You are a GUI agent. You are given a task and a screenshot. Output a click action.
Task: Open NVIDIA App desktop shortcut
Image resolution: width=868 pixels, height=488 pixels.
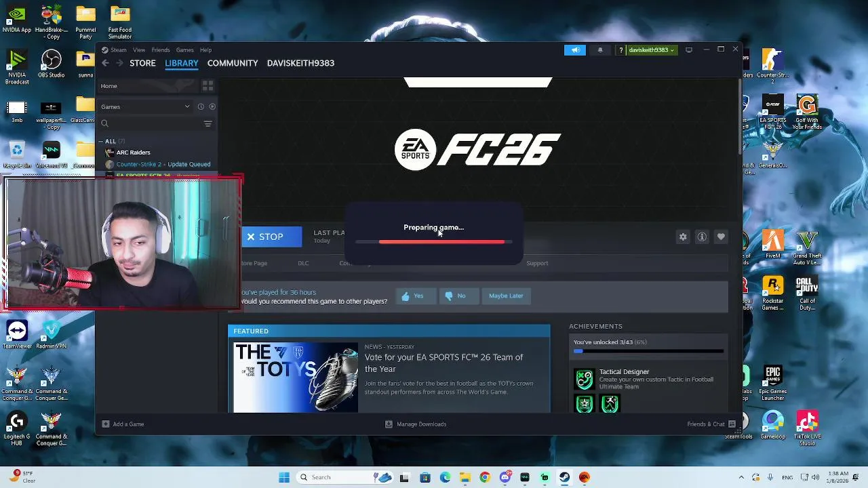click(x=17, y=20)
